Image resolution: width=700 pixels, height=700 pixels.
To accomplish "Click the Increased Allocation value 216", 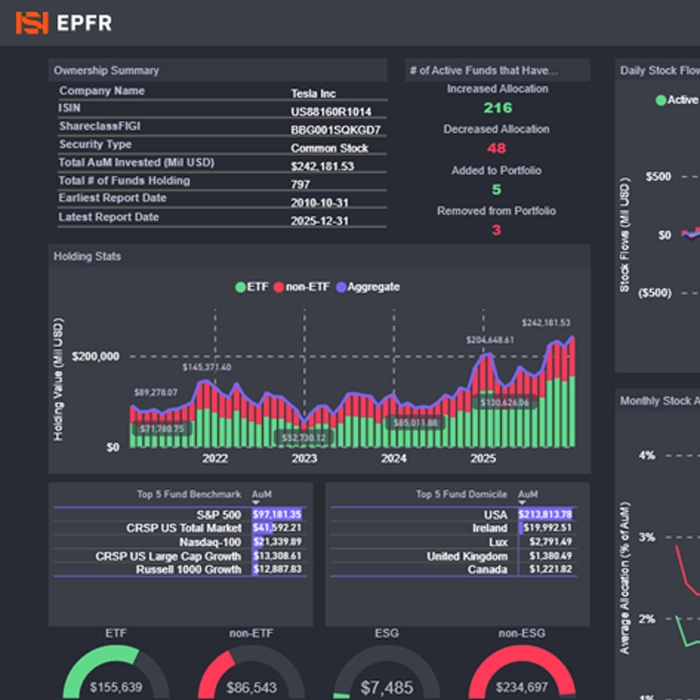I will tap(497, 108).
